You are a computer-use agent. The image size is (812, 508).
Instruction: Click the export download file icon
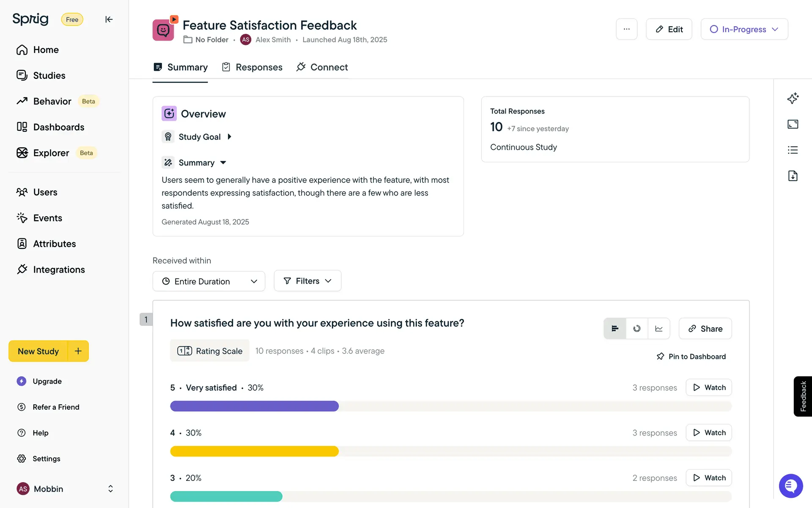tap(793, 176)
